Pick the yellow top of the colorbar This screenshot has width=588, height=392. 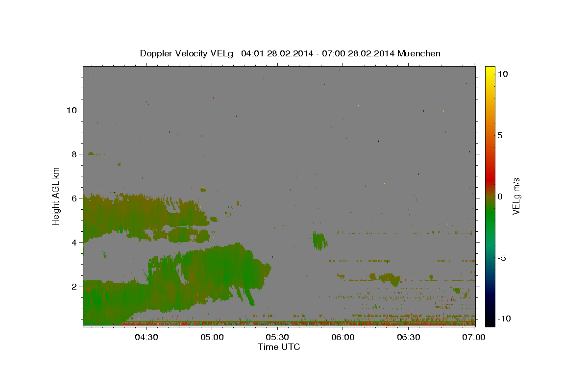pos(490,70)
